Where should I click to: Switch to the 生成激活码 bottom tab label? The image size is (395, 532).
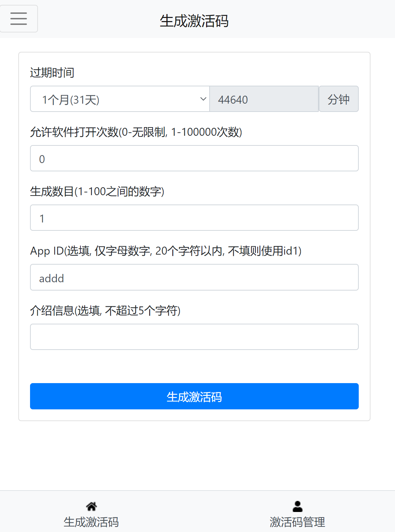point(91,522)
